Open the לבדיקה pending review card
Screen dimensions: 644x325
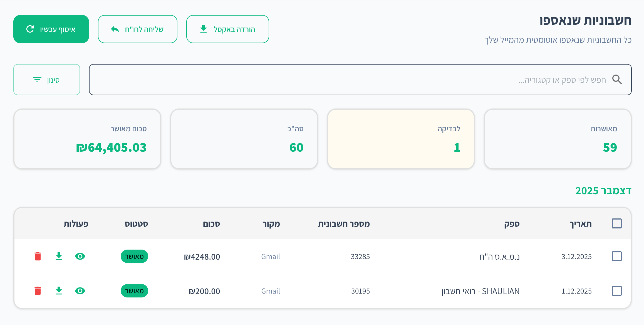[401, 139]
